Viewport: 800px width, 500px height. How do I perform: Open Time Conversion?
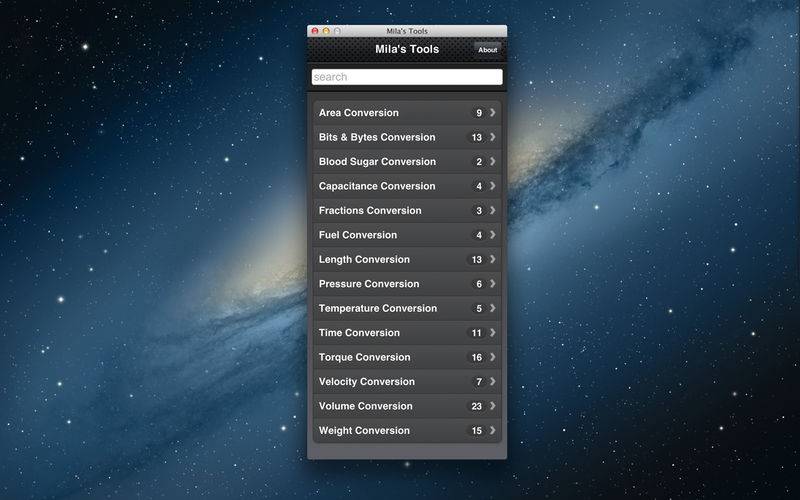[407, 333]
